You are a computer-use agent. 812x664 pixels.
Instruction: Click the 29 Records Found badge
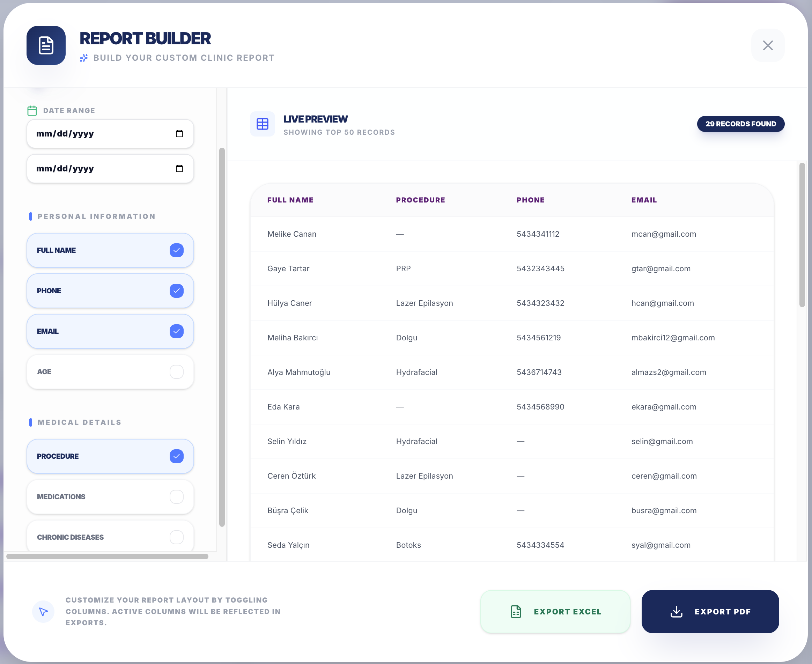(740, 124)
